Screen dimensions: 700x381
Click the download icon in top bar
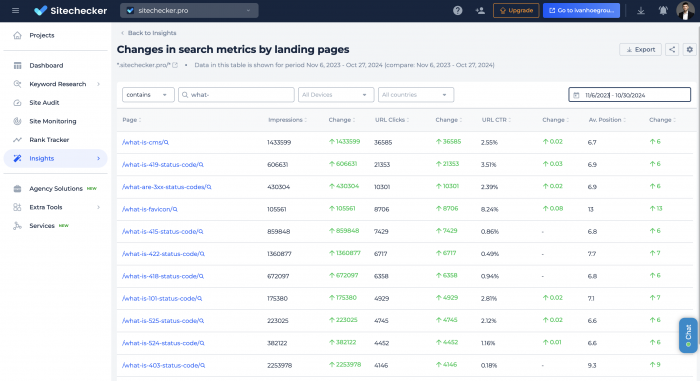point(641,10)
